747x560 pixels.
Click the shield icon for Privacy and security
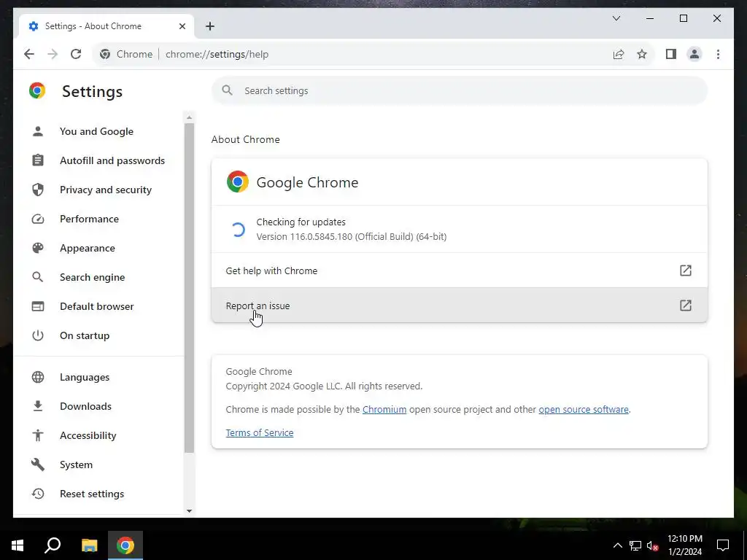coord(38,190)
